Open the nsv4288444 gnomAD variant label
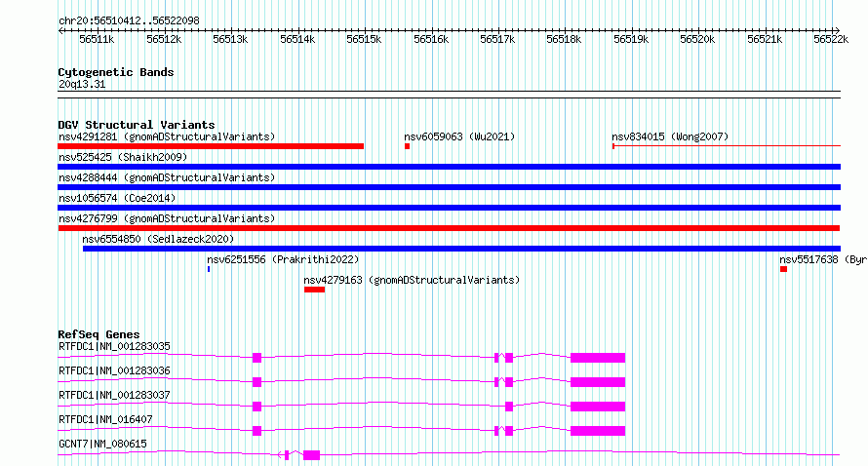 (167, 177)
